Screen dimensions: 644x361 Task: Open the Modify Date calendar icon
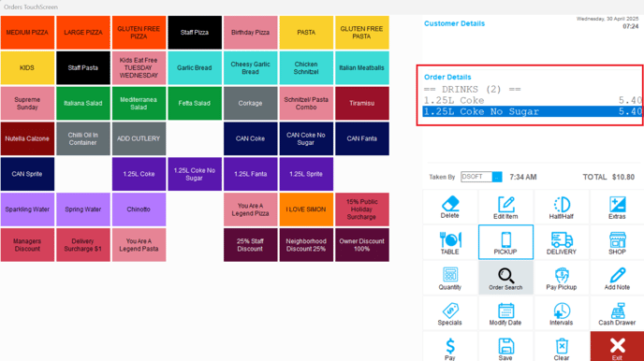click(x=506, y=310)
